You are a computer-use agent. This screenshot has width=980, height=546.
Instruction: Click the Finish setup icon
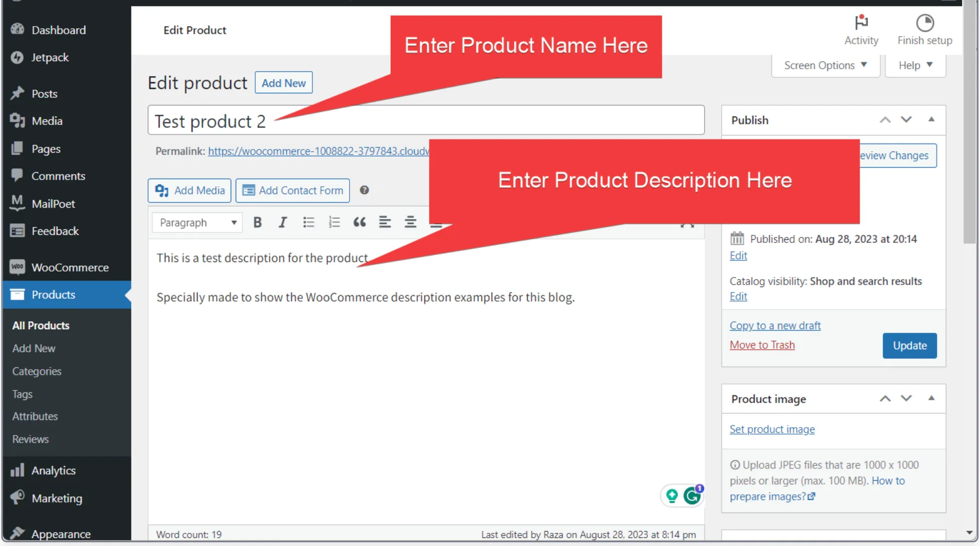point(925,23)
